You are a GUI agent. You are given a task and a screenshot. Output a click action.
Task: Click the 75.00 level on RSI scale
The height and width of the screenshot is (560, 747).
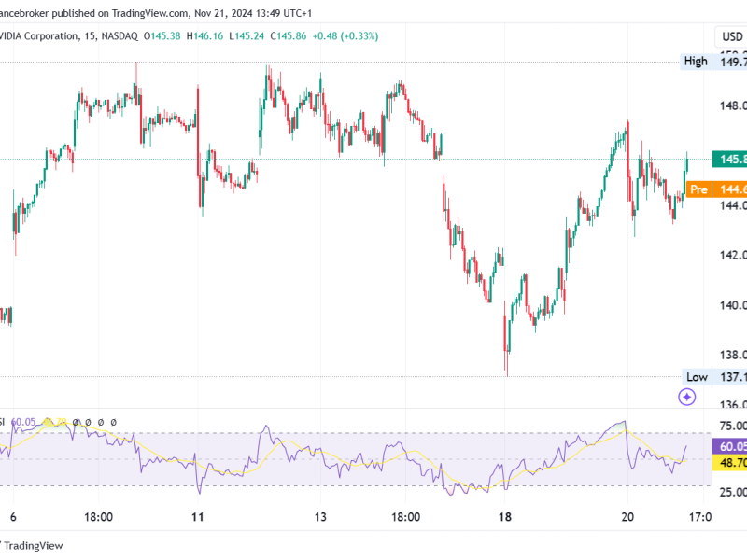733,426
